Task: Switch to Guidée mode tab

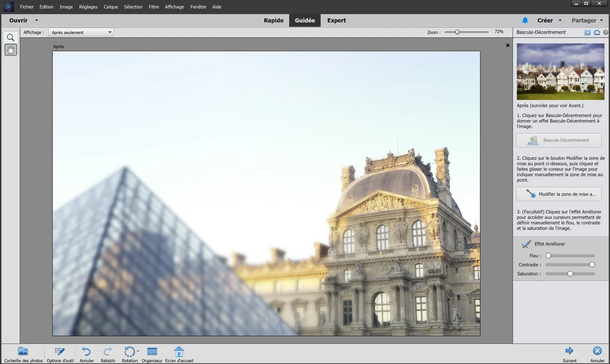Action: (305, 21)
